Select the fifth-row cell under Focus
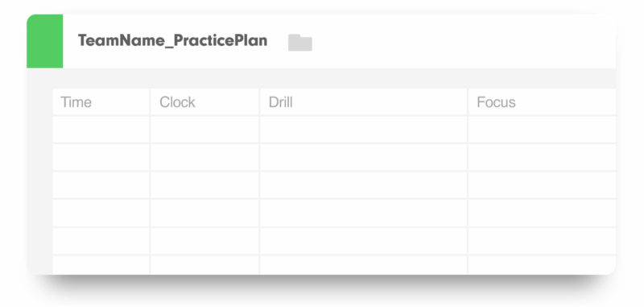This screenshot has width=644, height=307. [542, 241]
